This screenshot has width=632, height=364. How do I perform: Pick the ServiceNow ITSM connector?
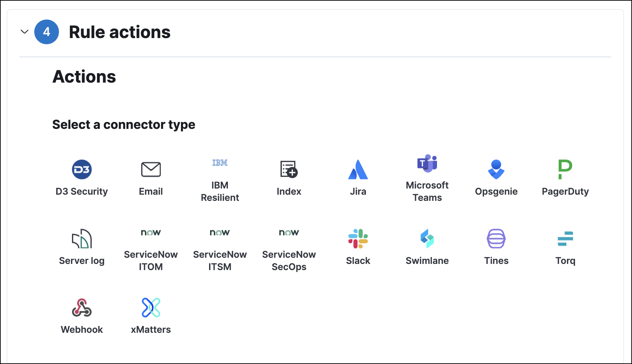coord(220,245)
